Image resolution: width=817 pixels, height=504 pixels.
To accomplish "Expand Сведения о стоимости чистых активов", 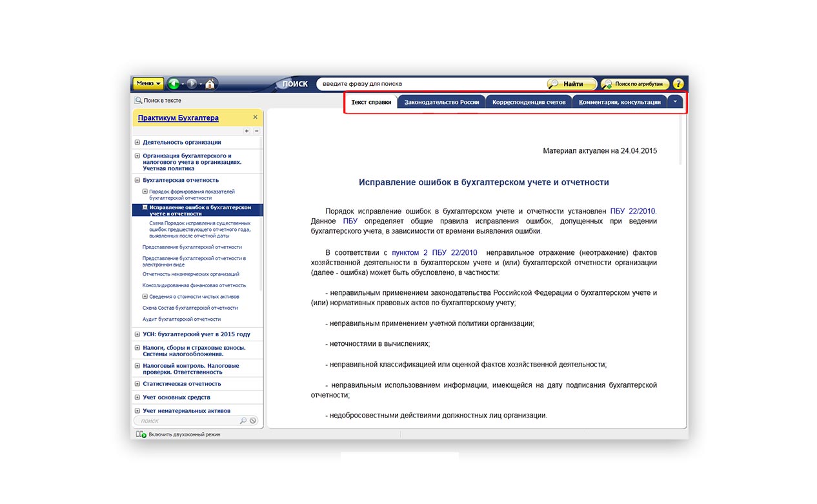I will pyautogui.click(x=145, y=297).
